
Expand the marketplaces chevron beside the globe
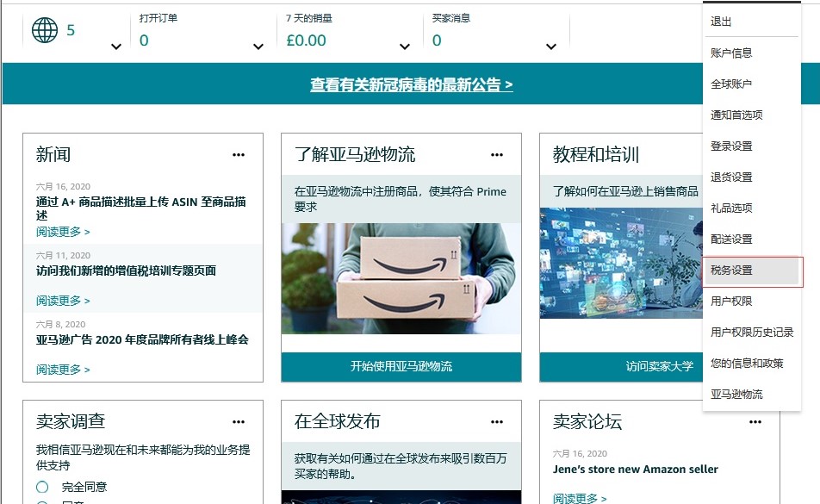point(116,47)
